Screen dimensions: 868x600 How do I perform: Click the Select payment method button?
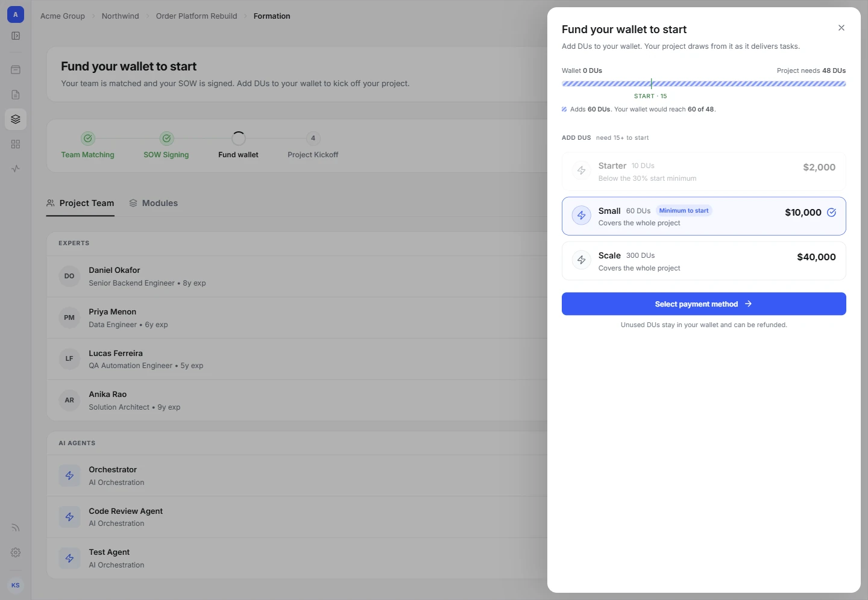pyautogui.click(x=704, y=304)
